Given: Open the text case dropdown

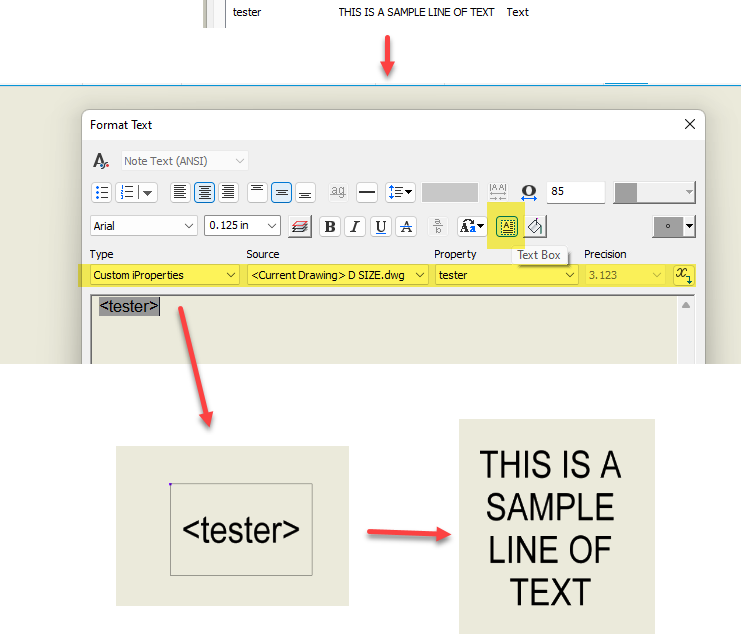Looking at the screenshot, I should point(472,226).
